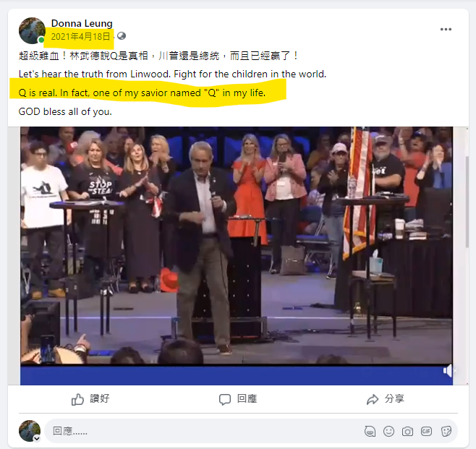Expand the commenter identity dropdown arrow
The image size is (476, 449).
point(37,438)
